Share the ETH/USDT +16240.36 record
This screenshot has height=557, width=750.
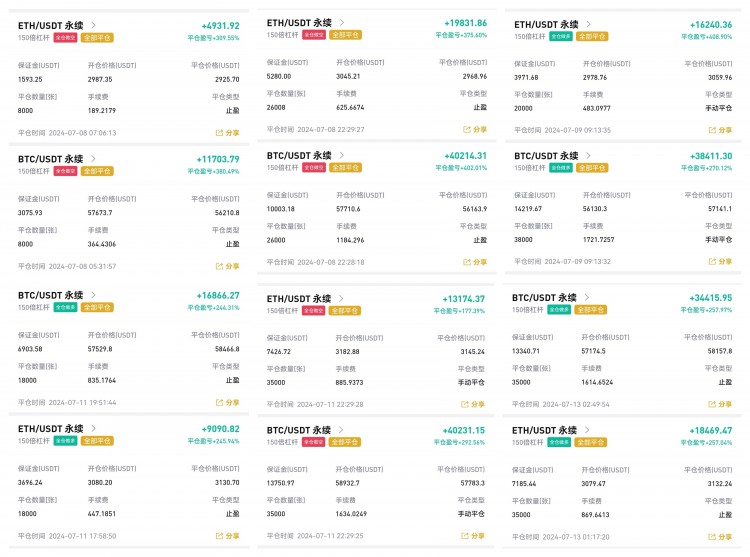pyautogui.click(x=720, y=130)
